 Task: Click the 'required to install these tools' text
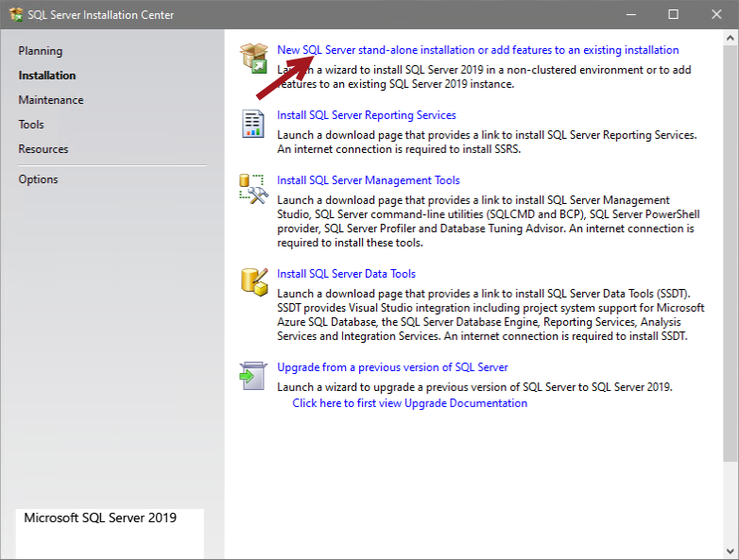(351, 243)
